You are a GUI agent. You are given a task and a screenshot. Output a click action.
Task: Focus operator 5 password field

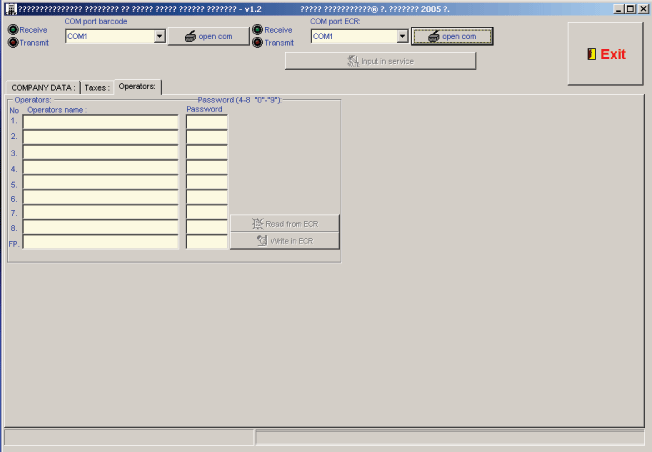coord(207,182)
